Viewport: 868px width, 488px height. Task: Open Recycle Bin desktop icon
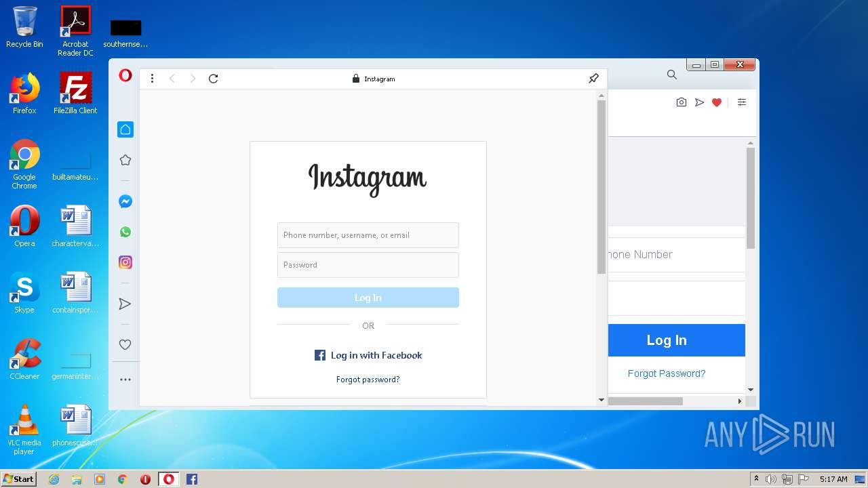(24, 27)
